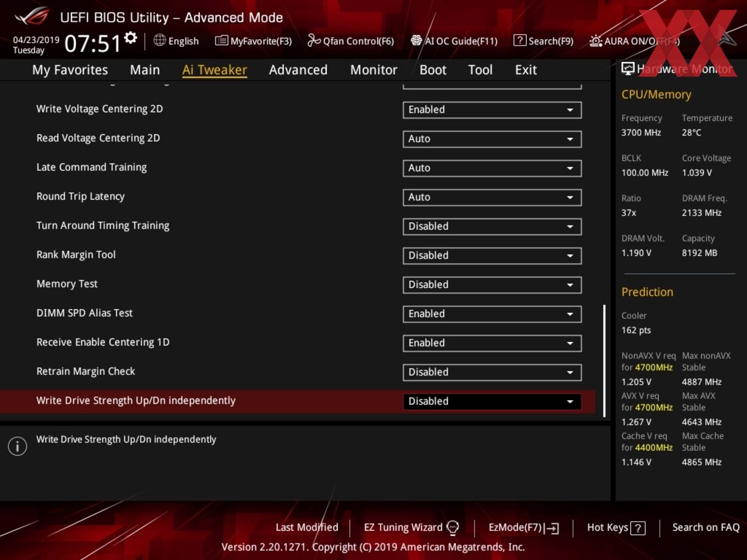Click 8192 MB capacity value
This screenshot has height=560, width=747.
(x=699, y=253)
